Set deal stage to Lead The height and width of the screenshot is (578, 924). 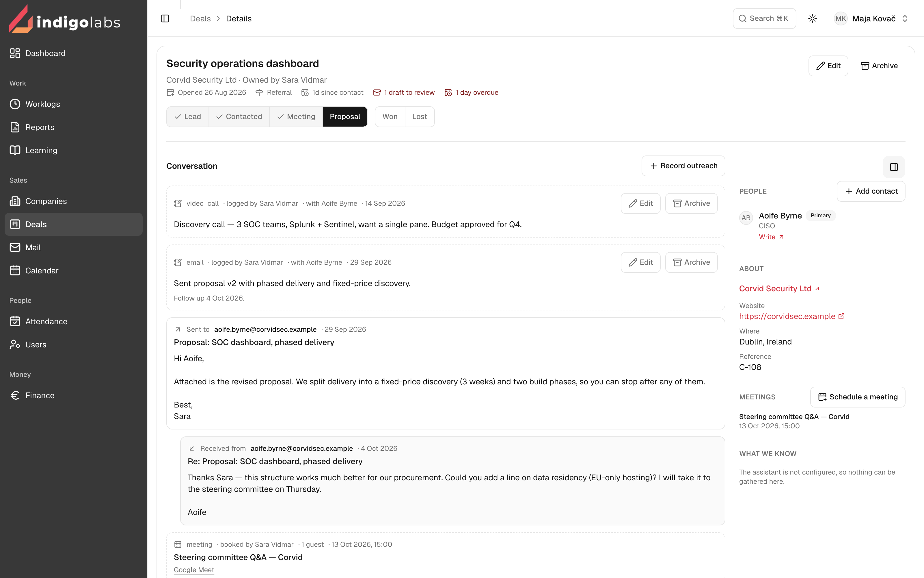tap(187, 116)
